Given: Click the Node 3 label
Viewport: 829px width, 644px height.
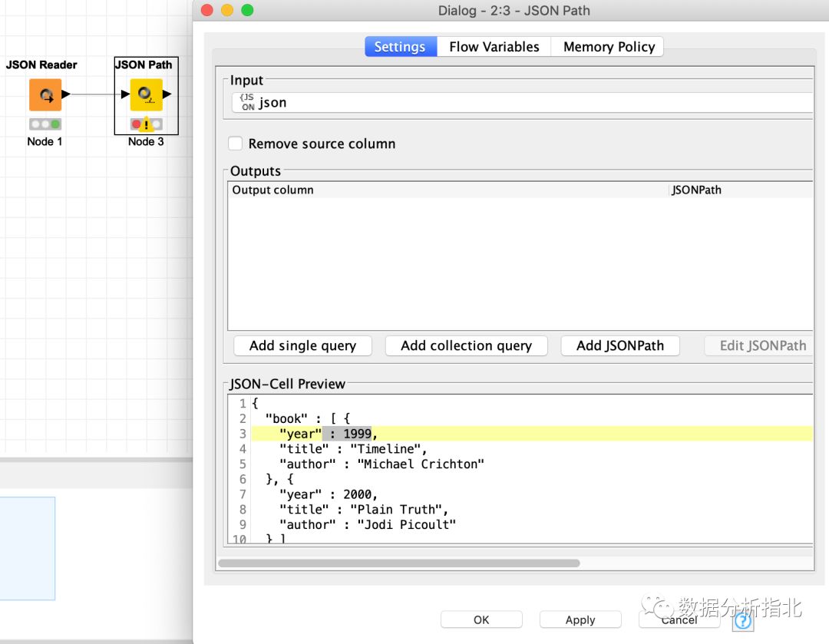Looking at the screenshot, I should click(x=146, y=141).
